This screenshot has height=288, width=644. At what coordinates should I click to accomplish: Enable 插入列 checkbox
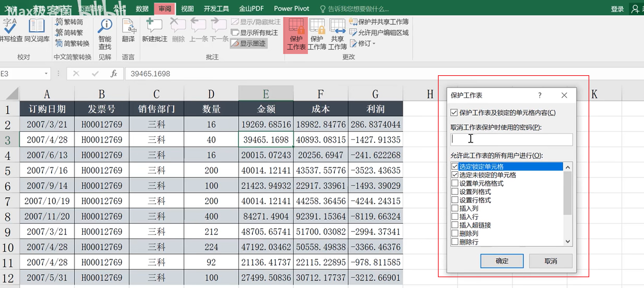(455, 208)
